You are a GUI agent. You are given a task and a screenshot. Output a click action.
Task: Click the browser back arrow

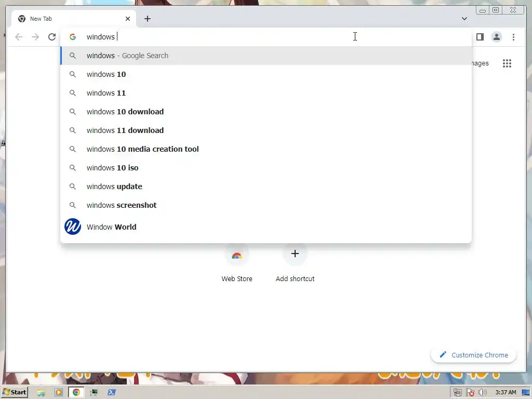coord(19,37)
